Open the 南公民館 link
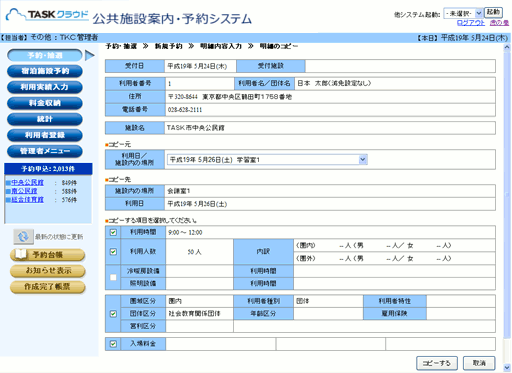 24,191
